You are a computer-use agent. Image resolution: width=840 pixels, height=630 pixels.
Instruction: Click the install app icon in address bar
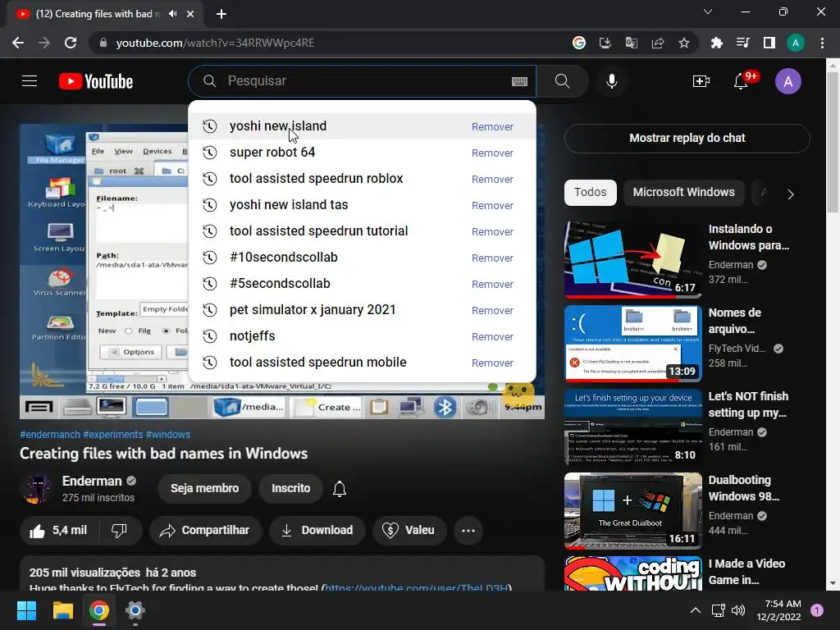(605, 43)
